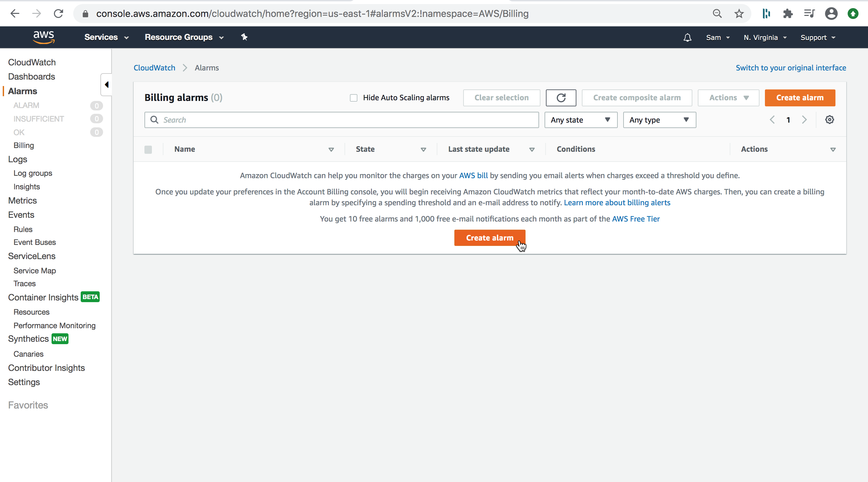
Task: Click the teal bars extension icon
Action: pos(766,14)
